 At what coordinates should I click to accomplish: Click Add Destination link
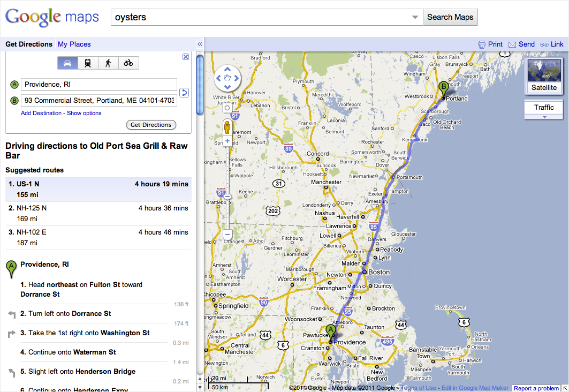coord(41,113)
